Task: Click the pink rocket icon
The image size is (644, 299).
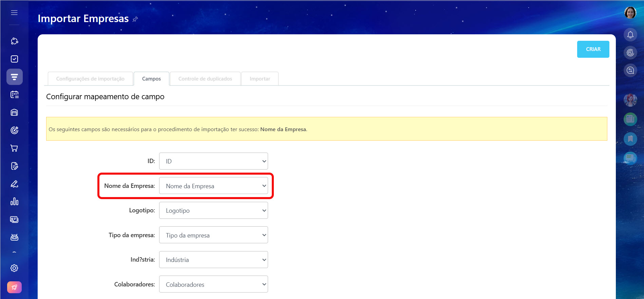Action: 14,287
